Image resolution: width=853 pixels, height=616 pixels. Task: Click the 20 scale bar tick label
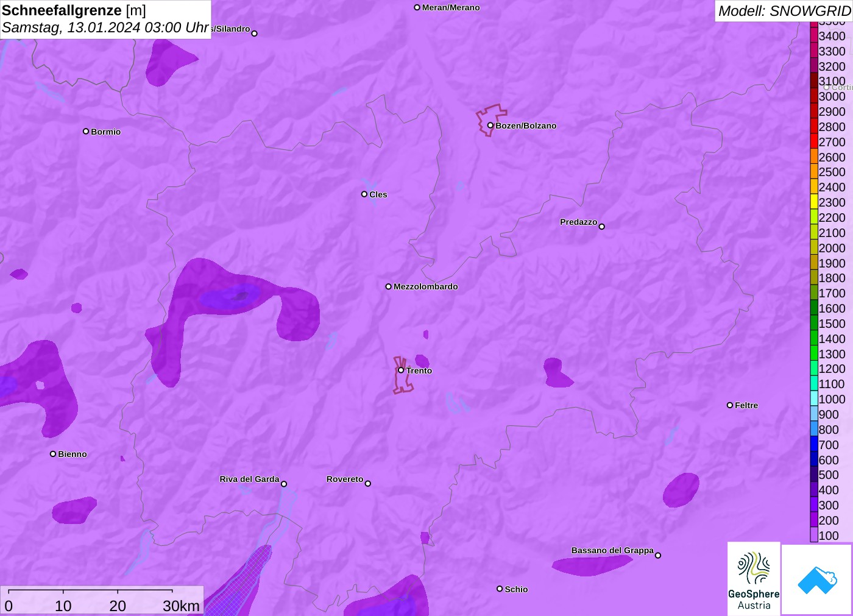point(118,606)
